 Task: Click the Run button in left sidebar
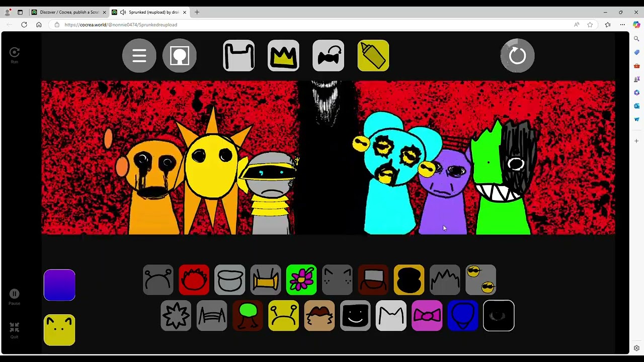point(15,55)
